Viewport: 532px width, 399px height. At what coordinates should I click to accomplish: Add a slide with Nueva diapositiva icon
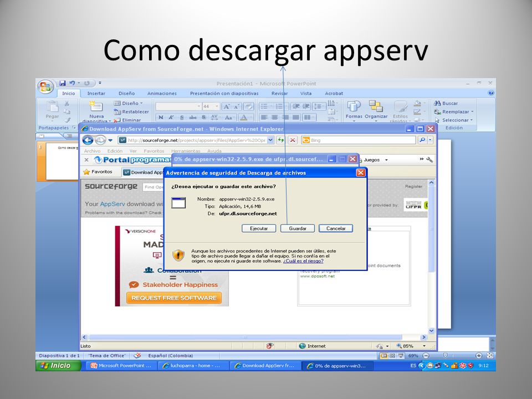click(x=96, y=106)
